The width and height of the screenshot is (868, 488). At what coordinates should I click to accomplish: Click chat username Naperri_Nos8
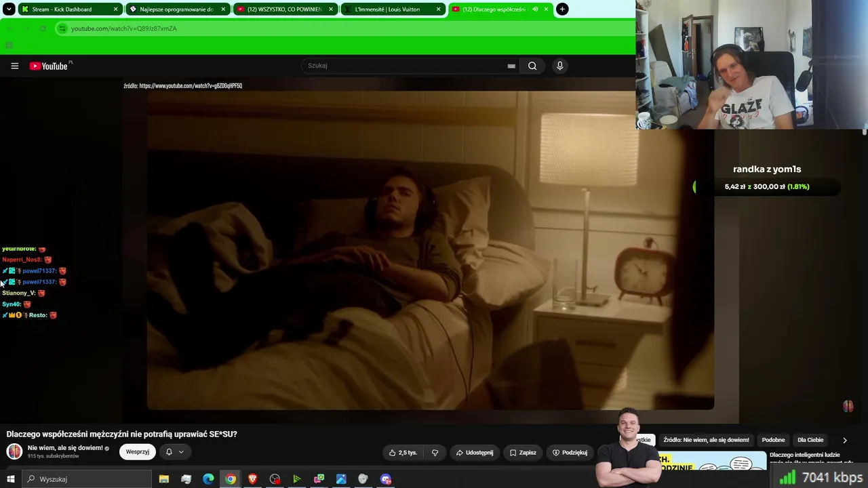coord(22,260)
